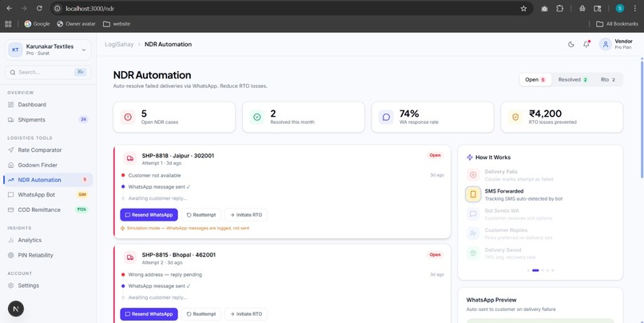
Task: Select SMS Forwarded step icon
Action: [x=473, y=194]
